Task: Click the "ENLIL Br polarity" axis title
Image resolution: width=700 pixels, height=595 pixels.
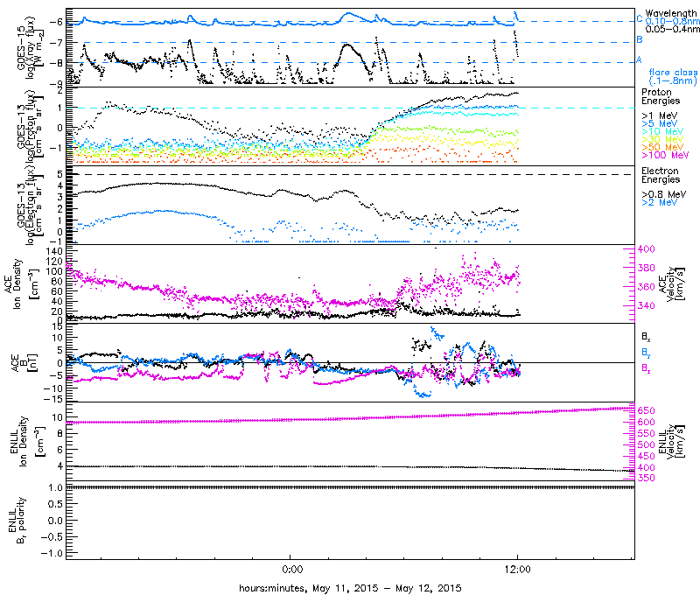Action: pyautogui.click(x=17, y=520)
